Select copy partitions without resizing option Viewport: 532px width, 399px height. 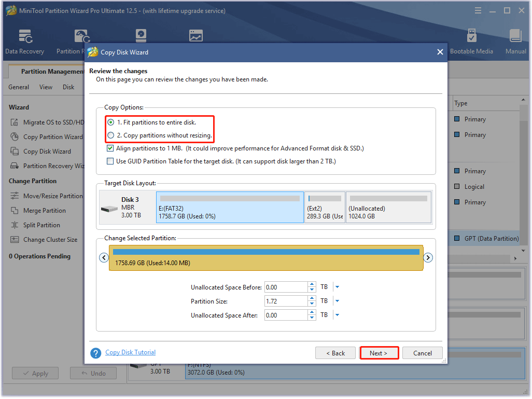point(110,135)
